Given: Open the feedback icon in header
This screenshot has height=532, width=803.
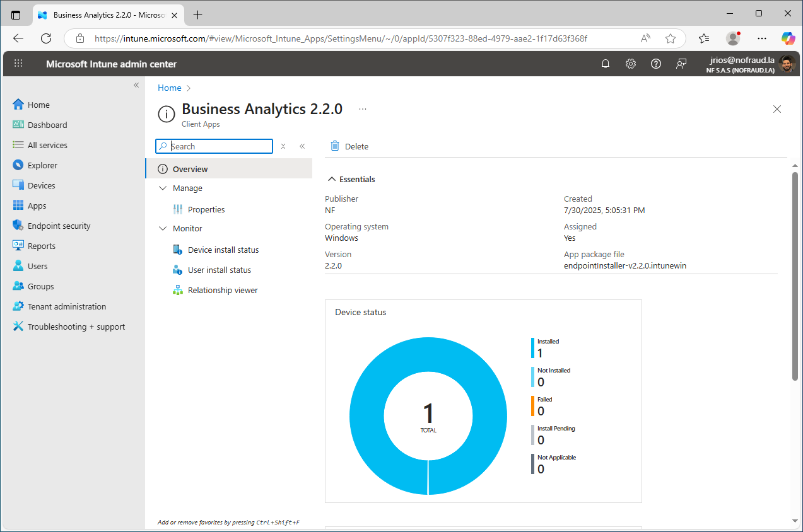Looking at the screenshot, I should 681,64.
